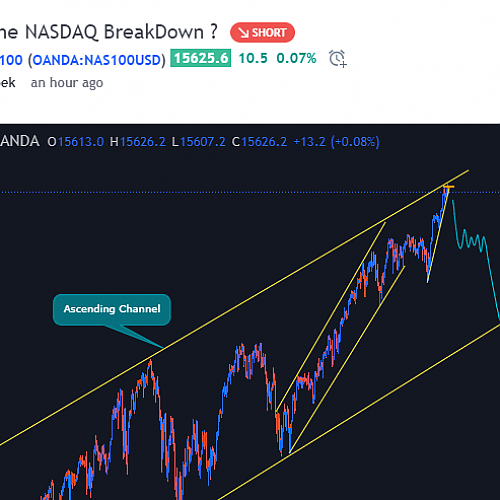Click the red SHORT badge
500x500 pixels.
262,32
